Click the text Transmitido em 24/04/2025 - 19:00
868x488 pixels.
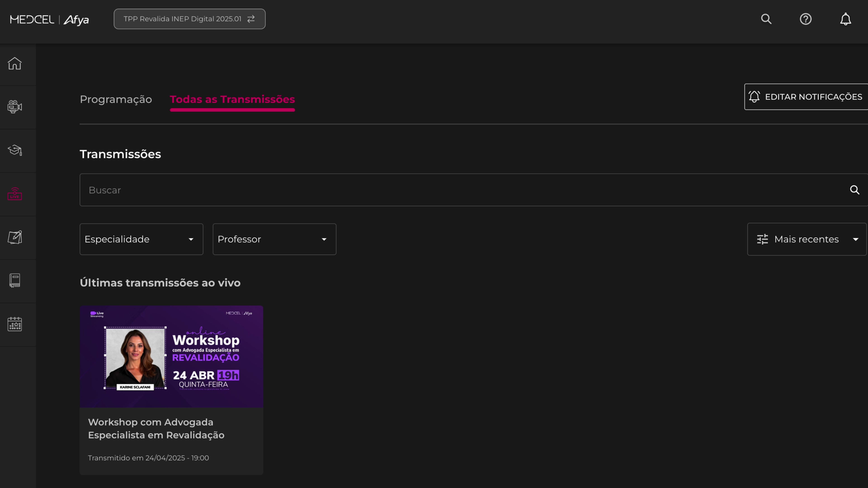pyautogui.click(x=148, y=458)
